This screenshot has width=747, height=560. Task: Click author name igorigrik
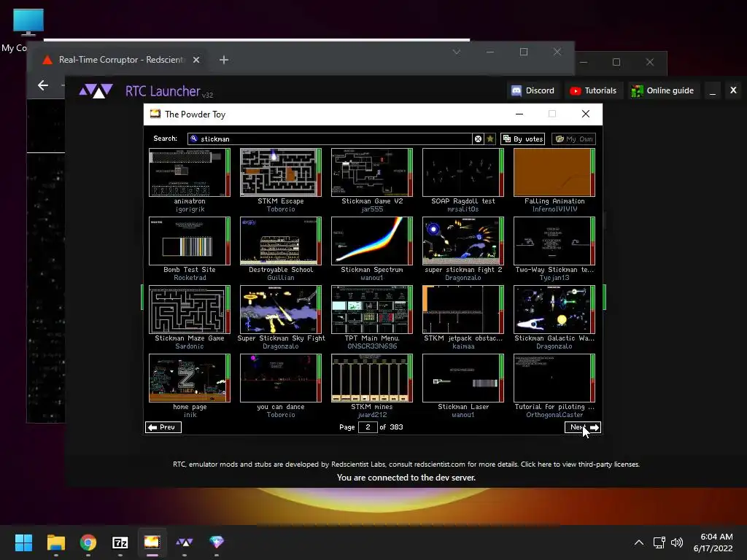pyautogui.click(x=190, y=209)
